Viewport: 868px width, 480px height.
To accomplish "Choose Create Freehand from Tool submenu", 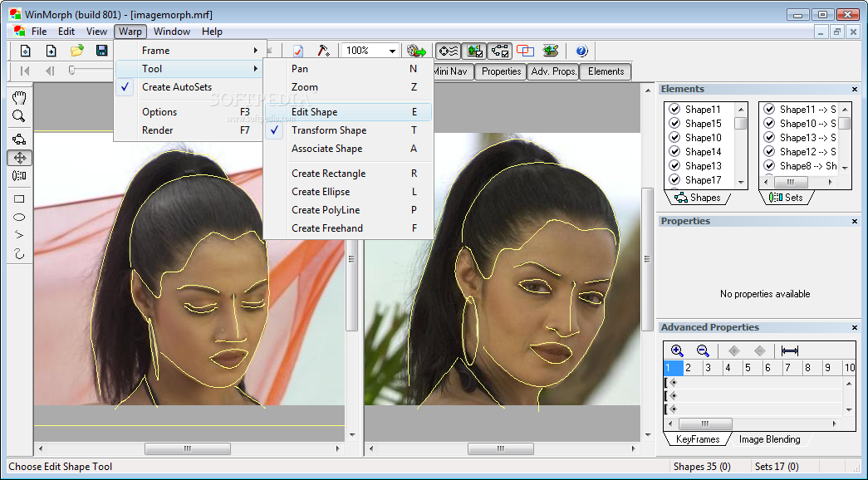I will click(x=349, y=228).
